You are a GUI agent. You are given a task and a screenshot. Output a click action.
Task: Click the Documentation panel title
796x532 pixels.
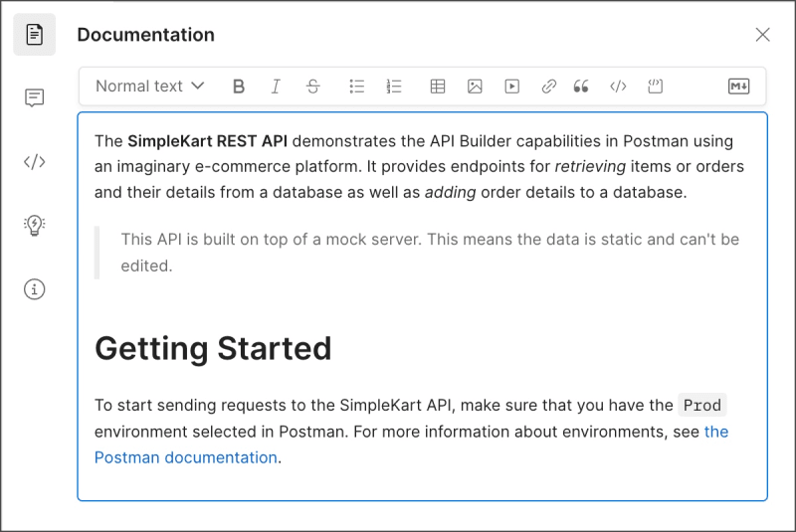(145, 35)
